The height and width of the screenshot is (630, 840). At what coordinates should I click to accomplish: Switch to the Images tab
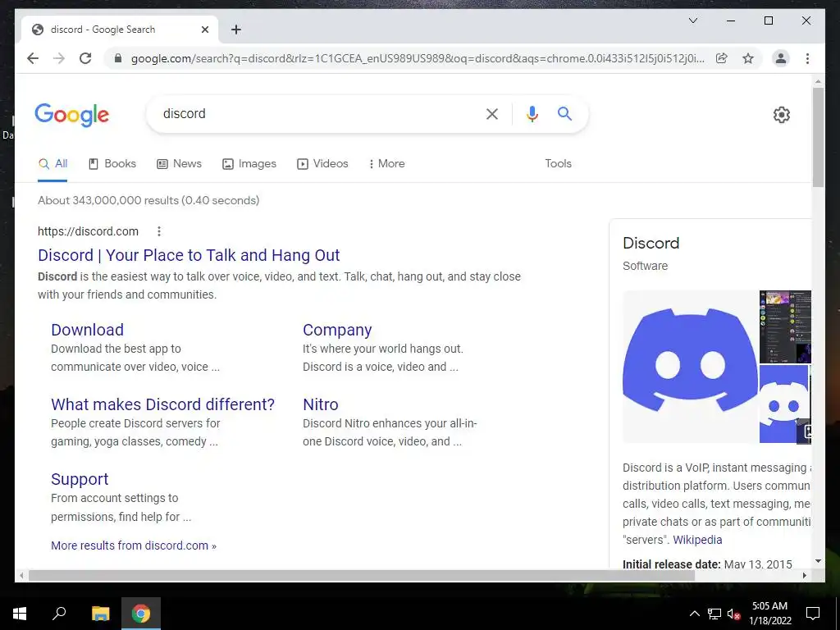[249, 164]
